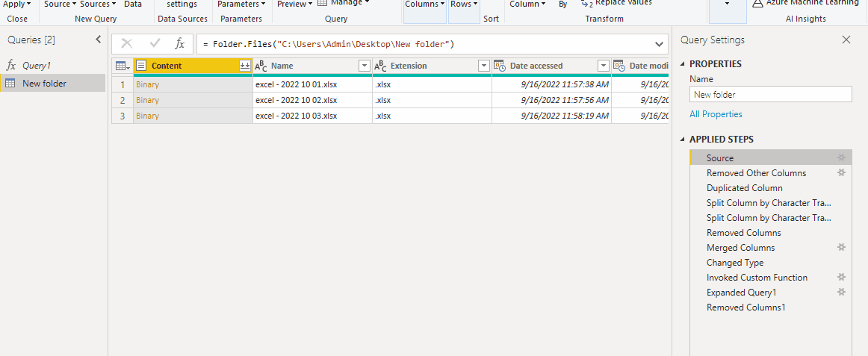Select the Invoked Custom Function step
This screenshot has width=868, height=356.
pyautogui.click(x=771, y=278)
